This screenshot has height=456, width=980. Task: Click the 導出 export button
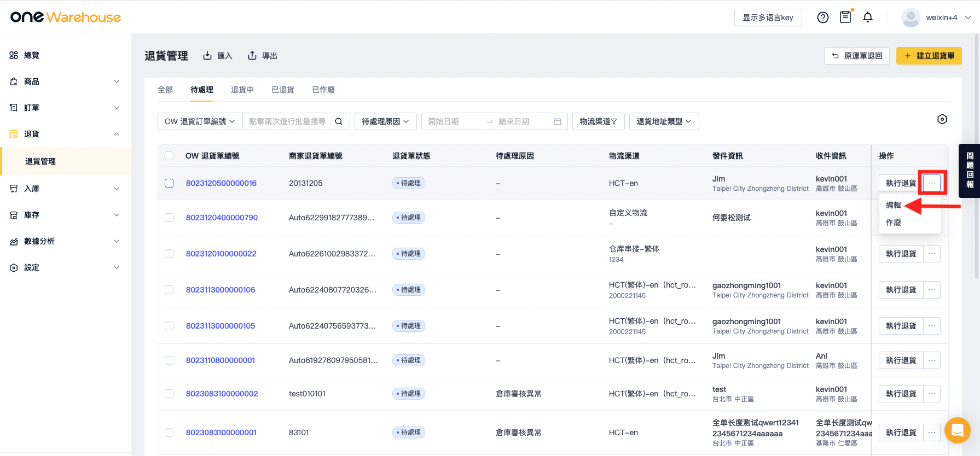pyautogui.click(x=263, y=56)
